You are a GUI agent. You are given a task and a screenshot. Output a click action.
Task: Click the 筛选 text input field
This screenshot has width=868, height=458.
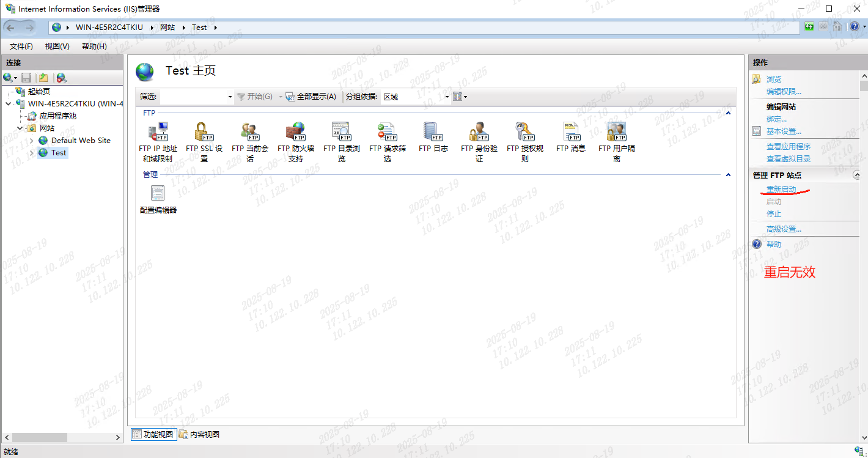tap(193, 97)
